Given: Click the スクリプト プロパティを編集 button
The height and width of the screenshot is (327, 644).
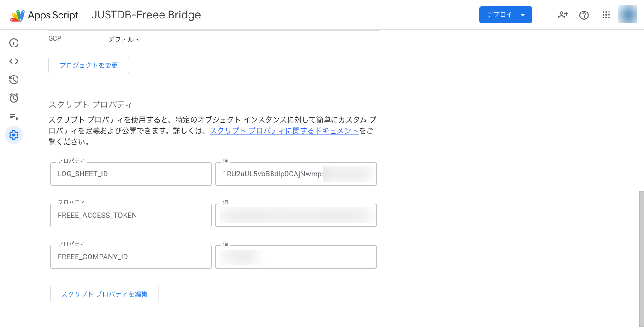Looking at the screenshot, I should (104, 294).
